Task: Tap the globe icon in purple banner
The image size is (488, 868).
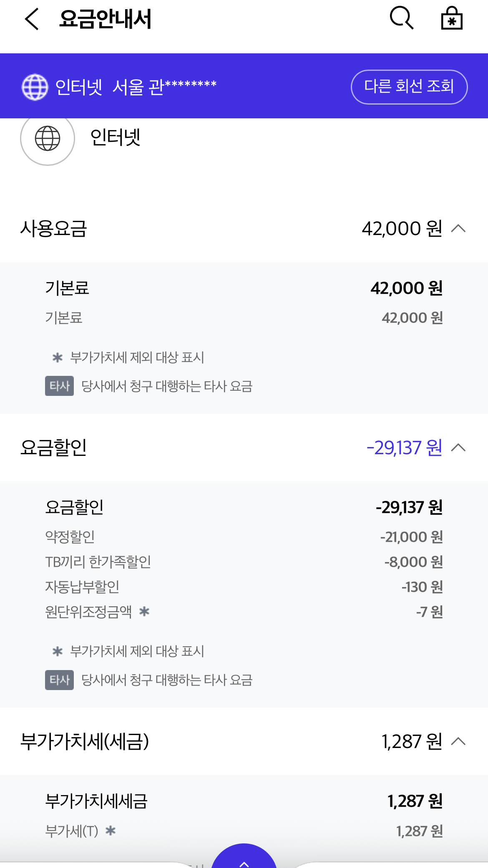Action: [35, 87]
